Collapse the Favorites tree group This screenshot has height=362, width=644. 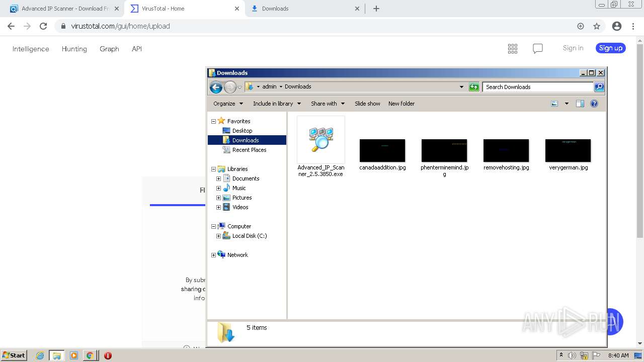pos(213,121)
